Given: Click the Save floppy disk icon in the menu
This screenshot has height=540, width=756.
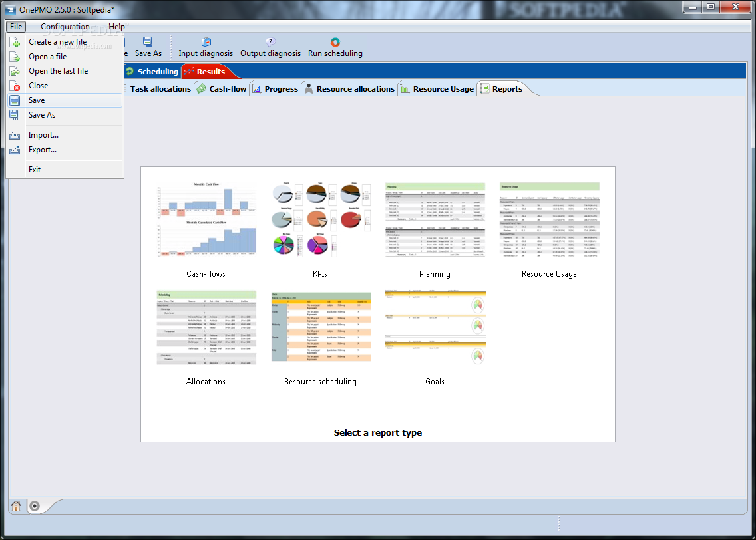Looking at the screenshot, I should point(15,100).
